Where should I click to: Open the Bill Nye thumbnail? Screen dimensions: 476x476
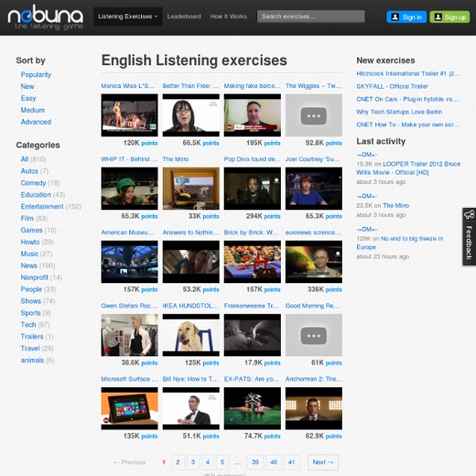(191, 409)
